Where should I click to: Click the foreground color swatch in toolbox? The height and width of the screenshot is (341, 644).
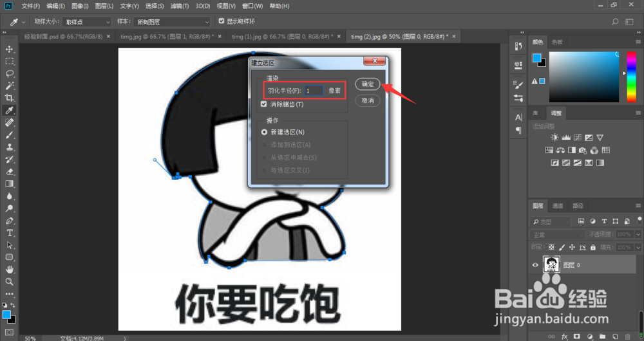tap(6, 315)
